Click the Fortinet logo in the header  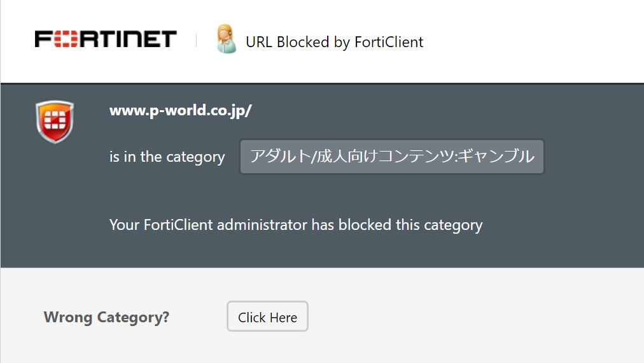pyautogui.click(x=106, y=39)
